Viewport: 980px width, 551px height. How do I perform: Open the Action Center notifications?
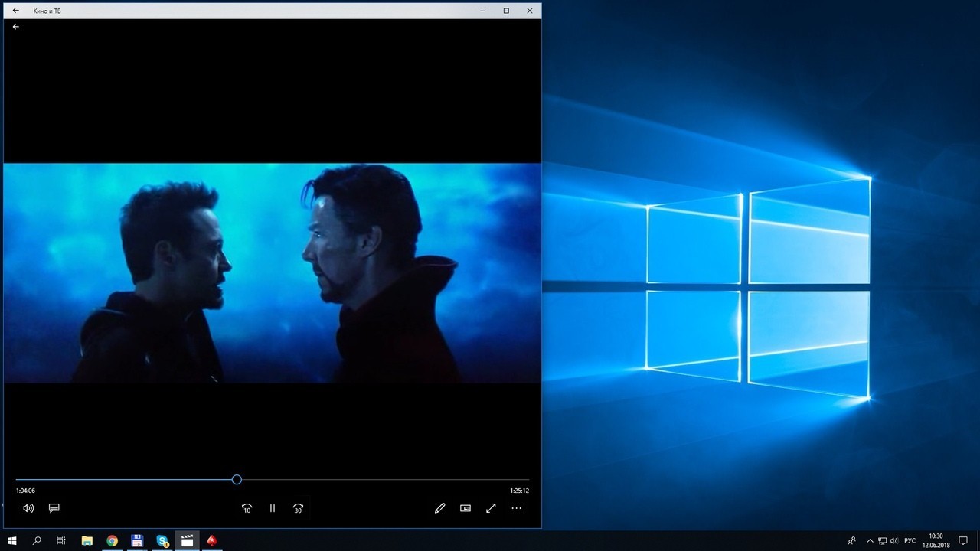pyautogui.click(x=963, y=541)
